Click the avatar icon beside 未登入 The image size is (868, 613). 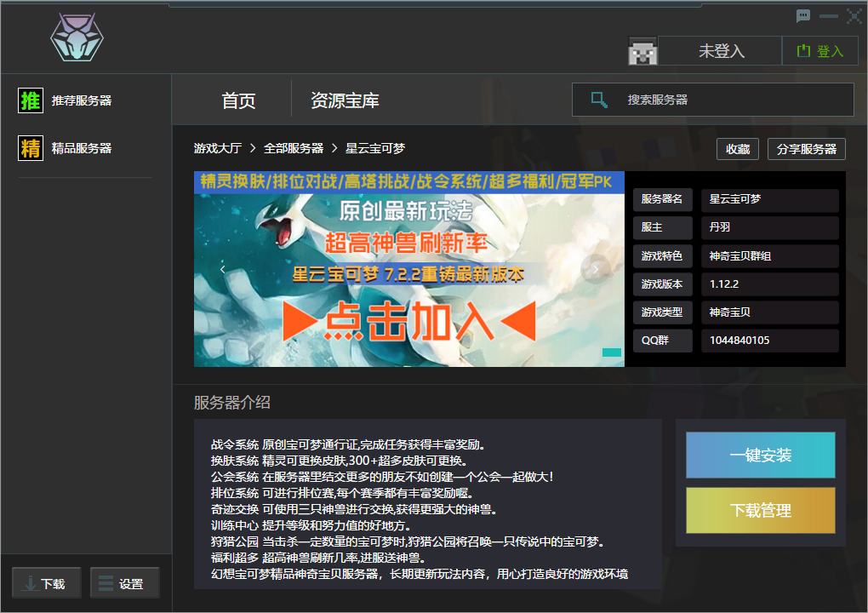(x=643, y=51)
